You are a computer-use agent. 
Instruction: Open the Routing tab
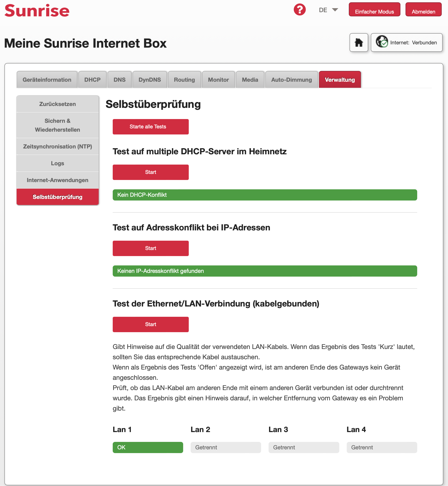pos(184,80)
